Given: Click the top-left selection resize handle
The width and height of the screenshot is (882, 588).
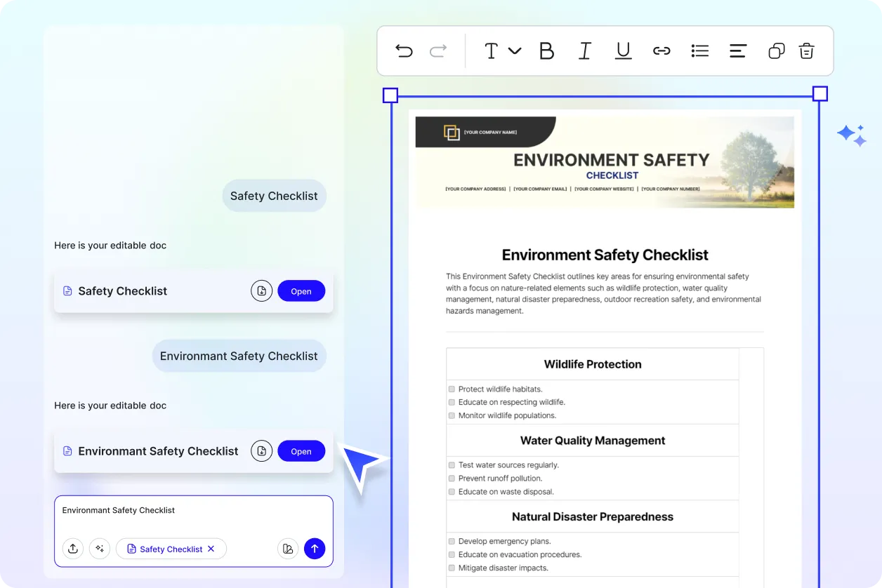Looking at the screenshot, I should click(390, 95).
